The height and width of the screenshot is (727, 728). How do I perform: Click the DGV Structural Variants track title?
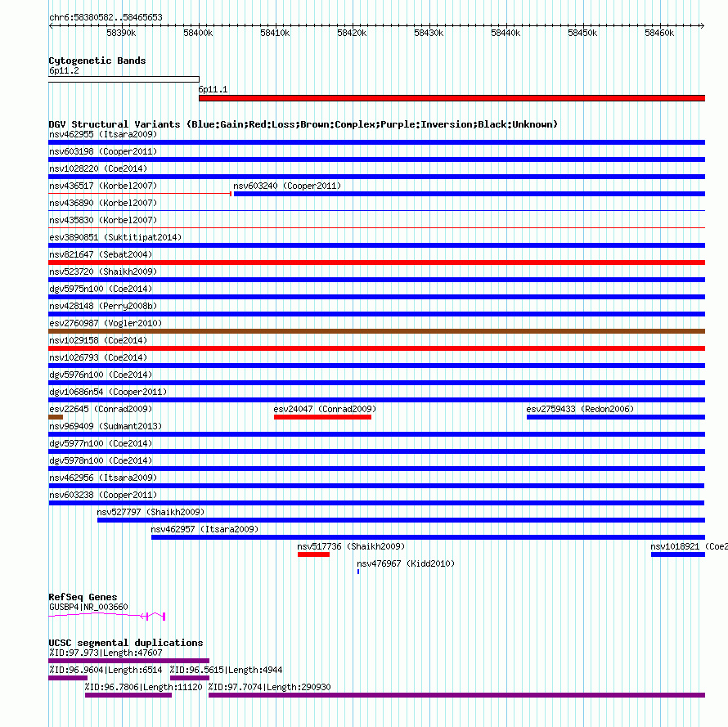303,124
